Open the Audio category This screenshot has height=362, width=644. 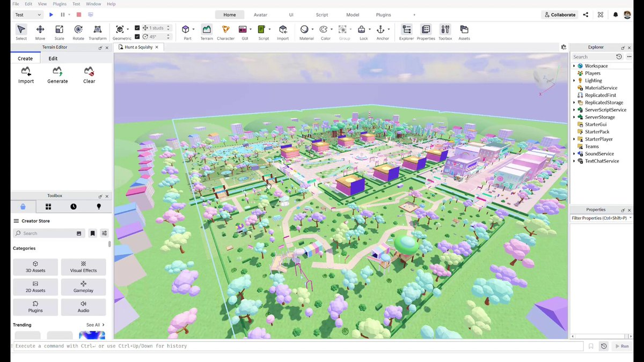pyautogui.click(x=83, y=307)
